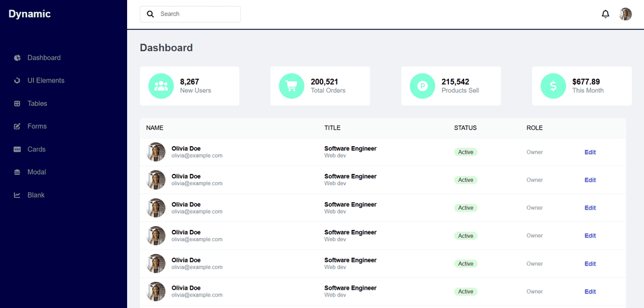Navigate to Cards in the sidebar

click(36, 149)
